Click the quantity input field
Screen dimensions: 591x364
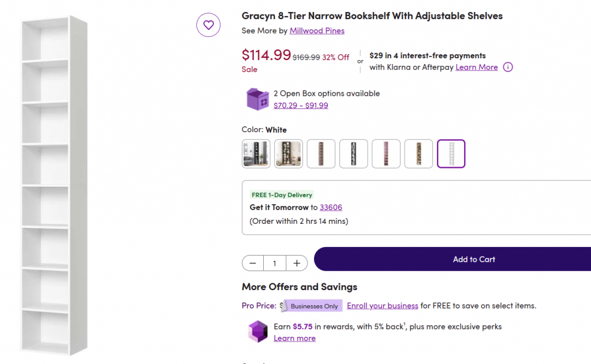275,263
